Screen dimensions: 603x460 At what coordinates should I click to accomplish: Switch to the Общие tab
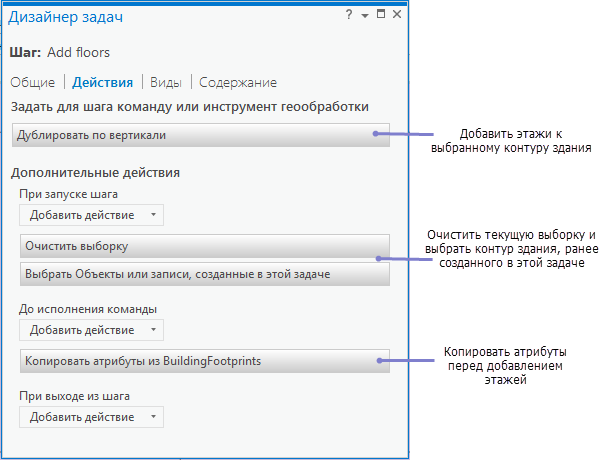point(34,82)
